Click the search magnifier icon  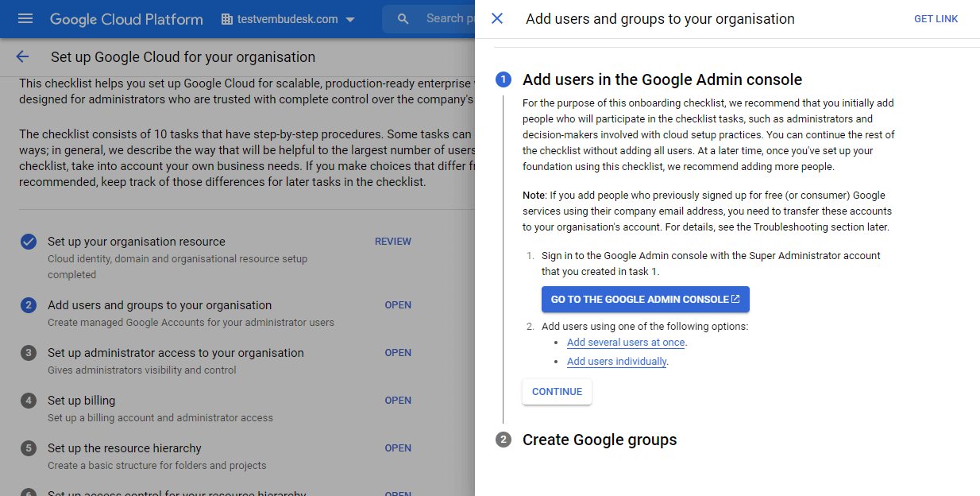[403, 18]
